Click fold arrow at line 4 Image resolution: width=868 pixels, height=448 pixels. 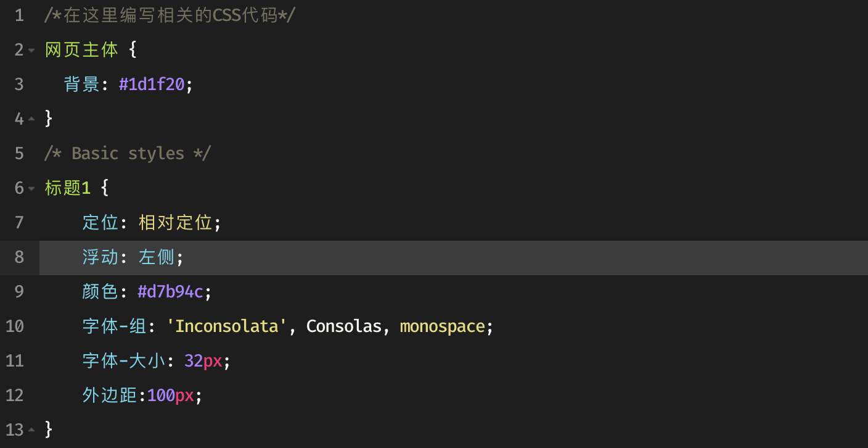[x=31, y=119]
